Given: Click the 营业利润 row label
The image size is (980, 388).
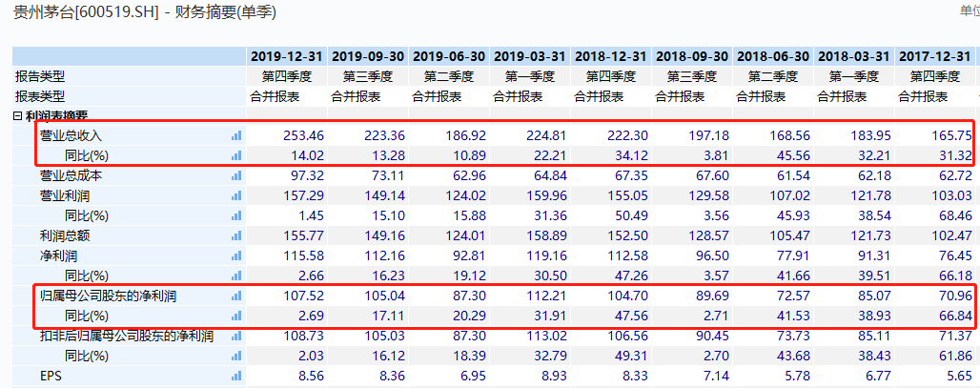Looking at the screenshot, I should [65, 195].
